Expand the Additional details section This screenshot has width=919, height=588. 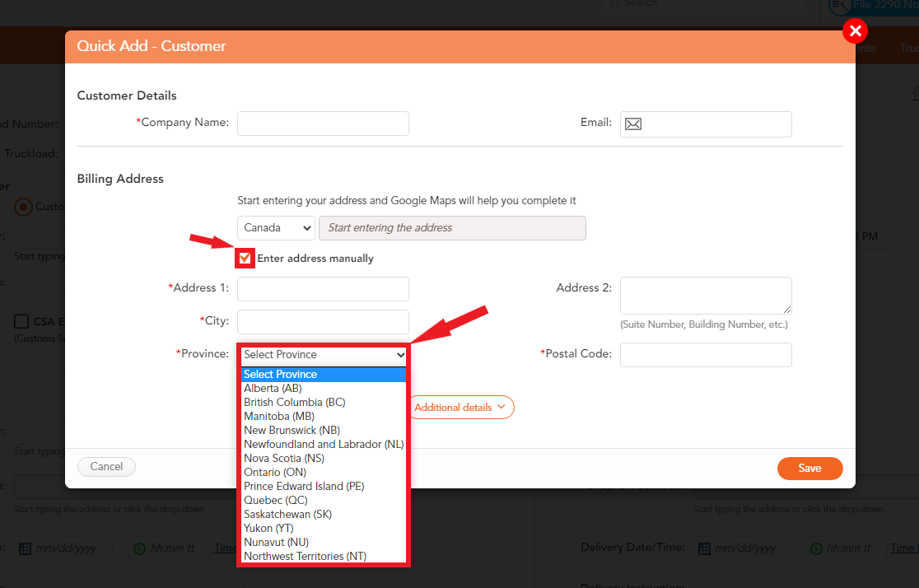click(461, 407)
